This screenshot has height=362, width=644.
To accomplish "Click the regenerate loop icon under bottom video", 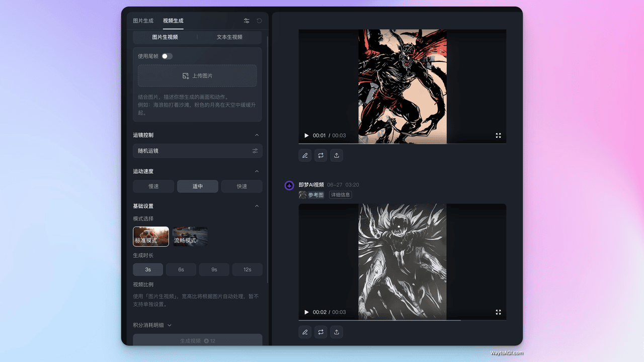I will pyautogui.click(x=321, y=332).
